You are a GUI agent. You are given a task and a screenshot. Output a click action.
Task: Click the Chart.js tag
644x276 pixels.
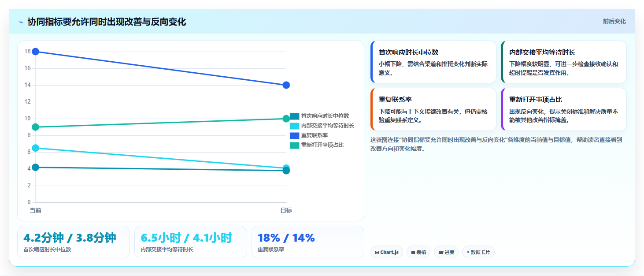coord(387,252)
